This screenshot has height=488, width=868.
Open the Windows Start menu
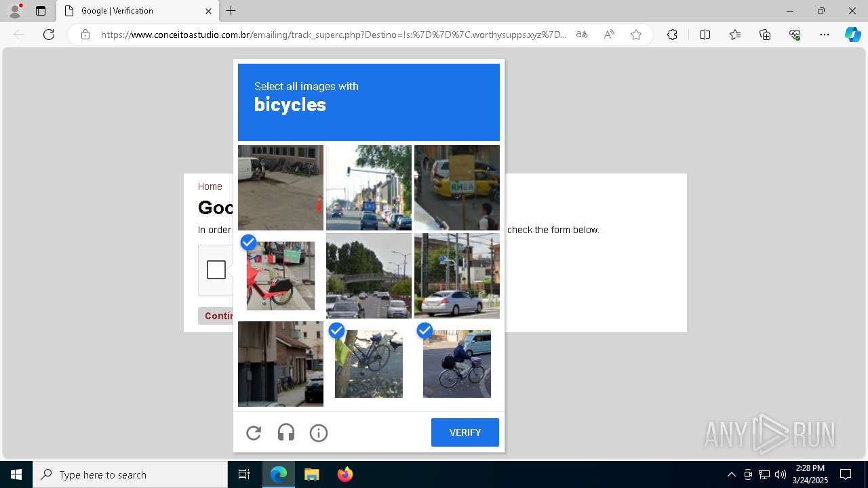tap(16, 474)
